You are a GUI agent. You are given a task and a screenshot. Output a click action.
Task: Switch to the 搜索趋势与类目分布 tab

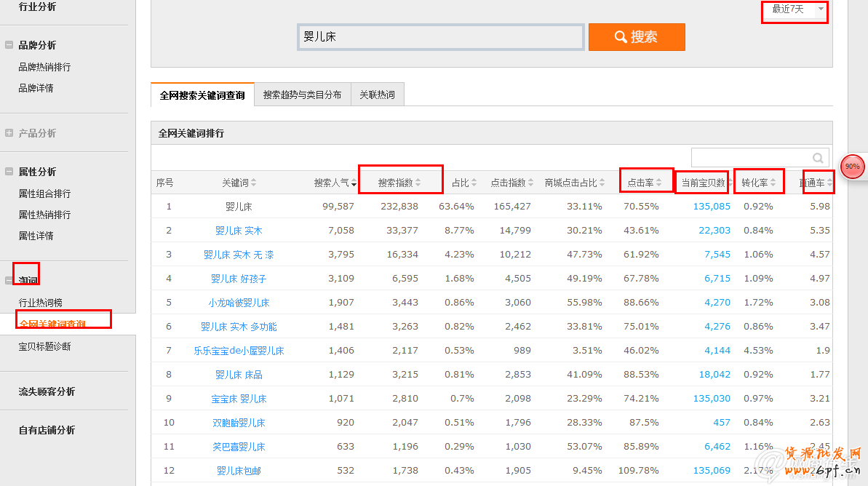point(302,94)
